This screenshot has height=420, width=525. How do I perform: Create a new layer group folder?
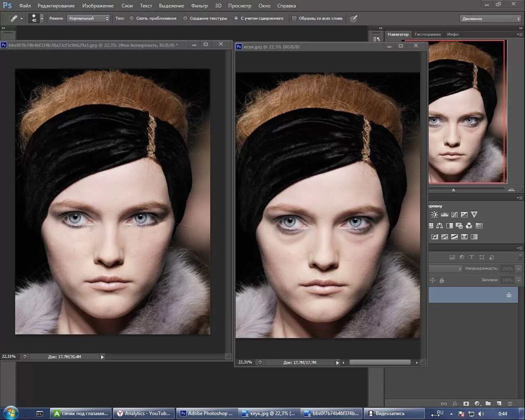click(x=488, y=404)
